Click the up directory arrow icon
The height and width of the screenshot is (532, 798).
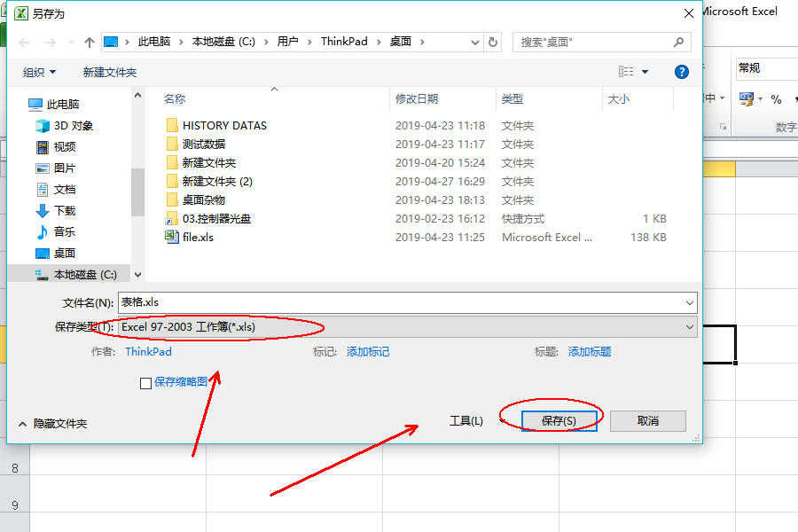[90, 42]
